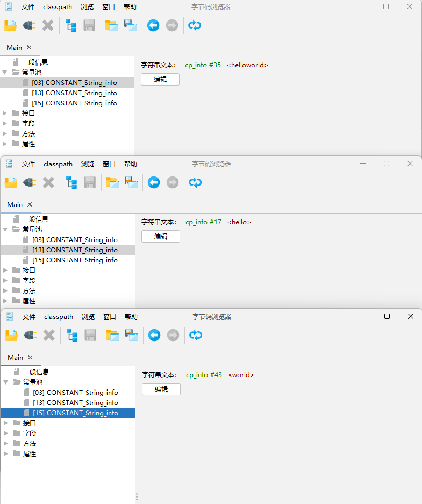
Task: Click tree structure icon in bottom window
Action: [x=72, y=335]
